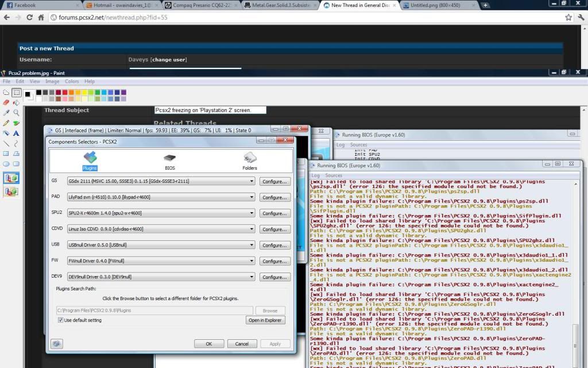Click the PCSX2 icon beside OK button
Screen dimensions: 588x368
(57, 344)
